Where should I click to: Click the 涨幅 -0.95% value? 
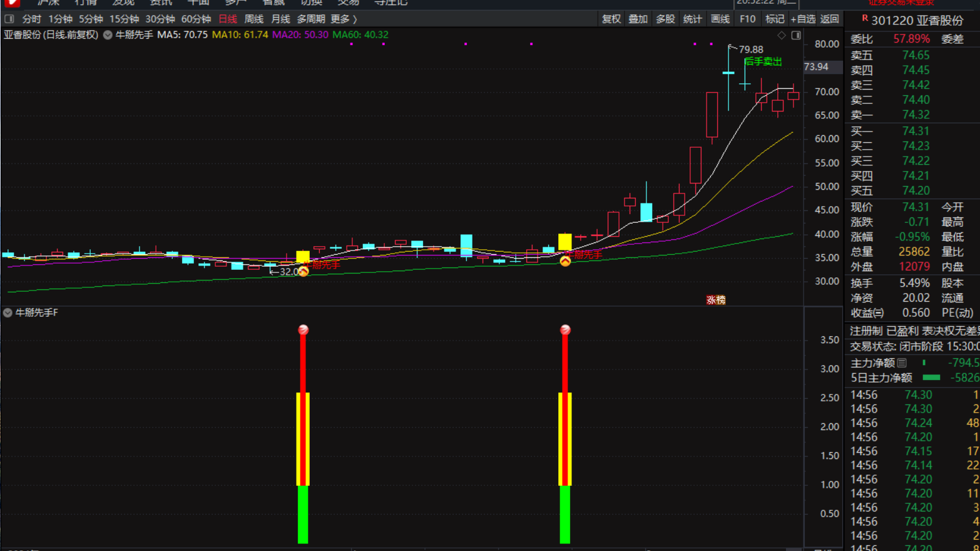[912, 237]
